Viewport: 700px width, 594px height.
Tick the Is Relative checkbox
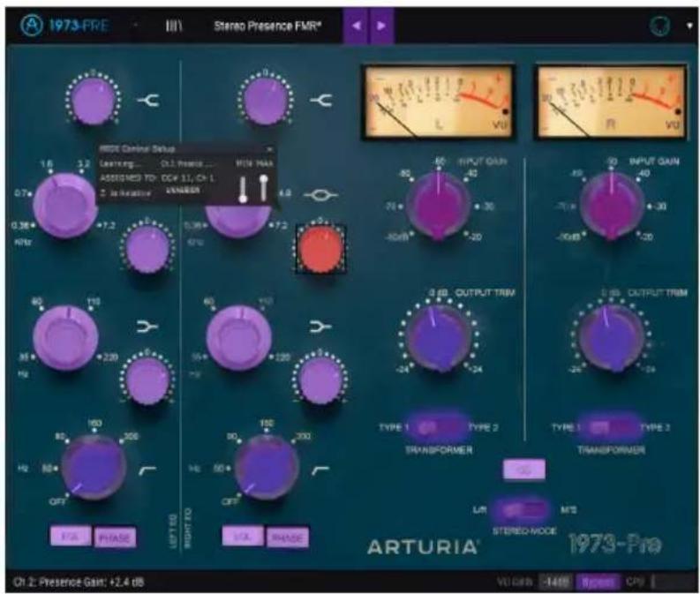[102, 192]
